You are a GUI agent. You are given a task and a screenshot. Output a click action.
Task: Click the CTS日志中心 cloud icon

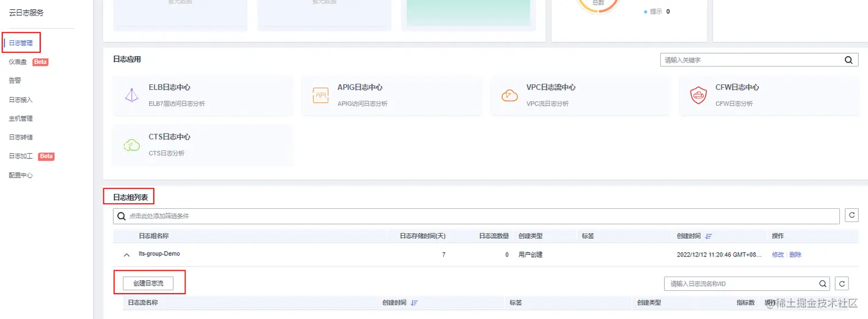pyautogui.click(x=131, y=145)
